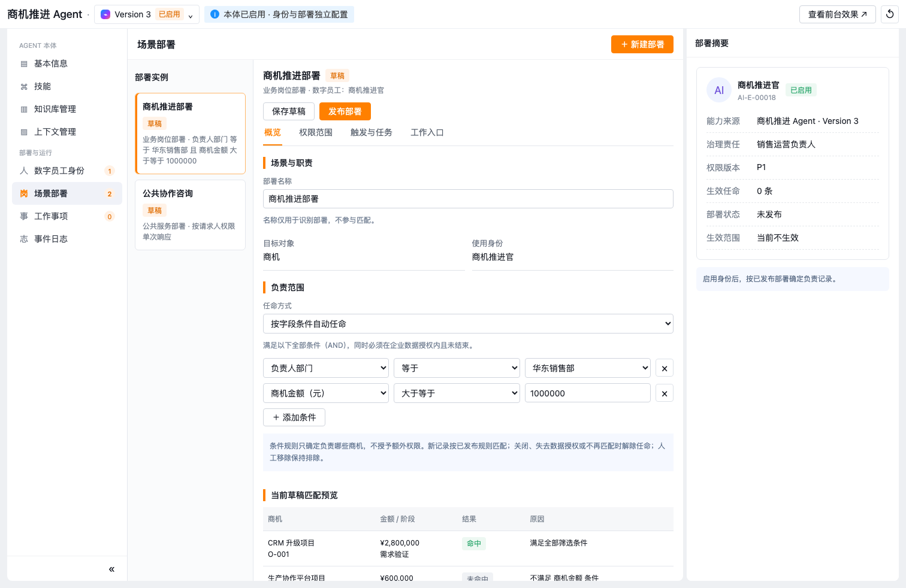Click the 数字员工身份 person icon

(24, 171)
